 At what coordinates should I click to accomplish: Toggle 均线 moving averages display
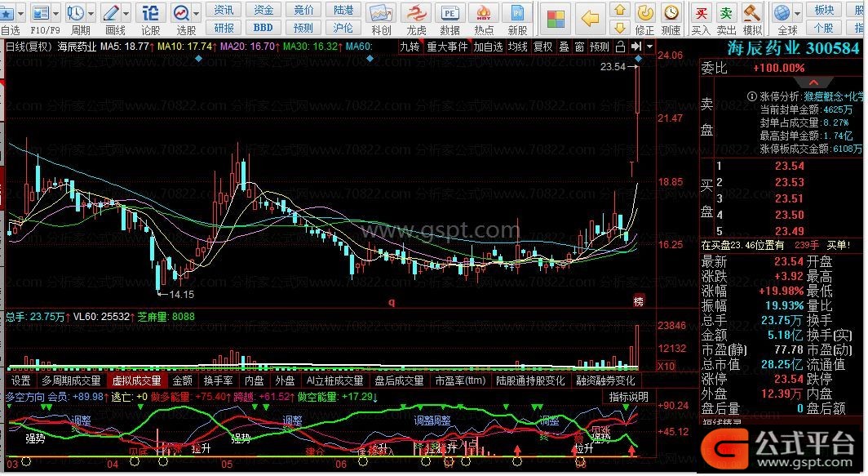pos(518,47)
